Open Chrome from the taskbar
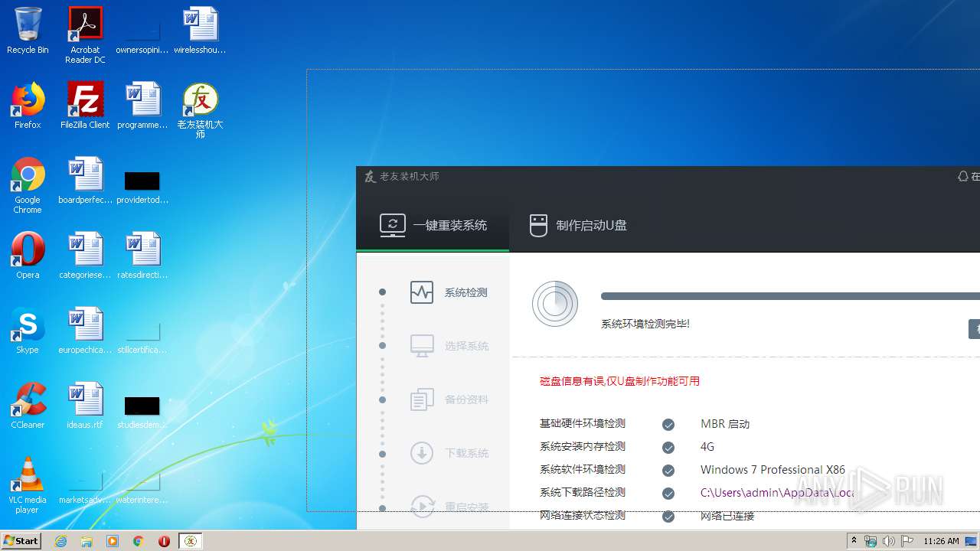This screenshot has height=551, width=980. pos(139,541)
